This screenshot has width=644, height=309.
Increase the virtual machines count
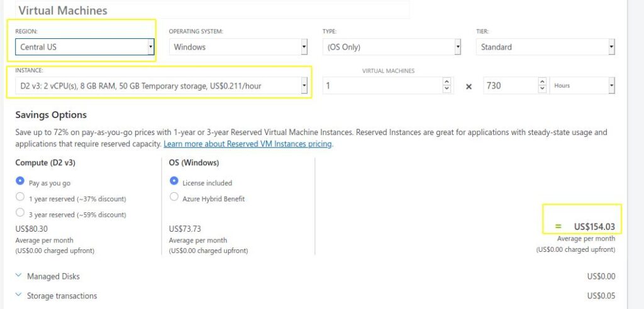coord(447,82)
